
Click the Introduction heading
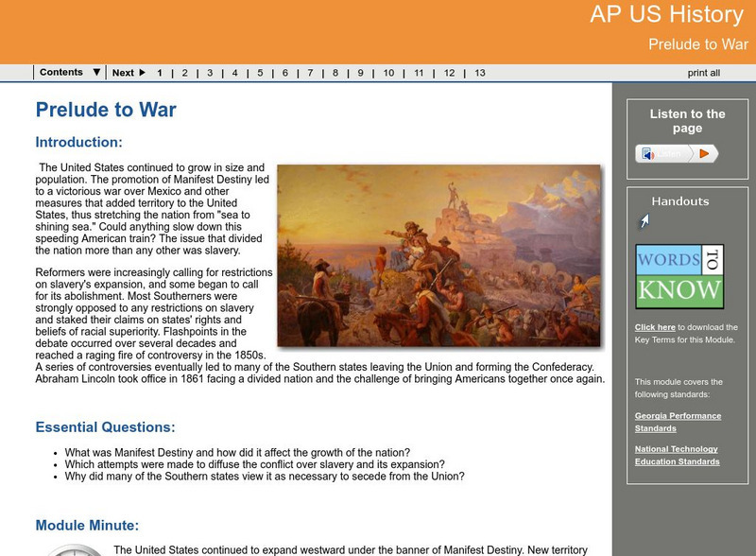[x=78, y=142]
